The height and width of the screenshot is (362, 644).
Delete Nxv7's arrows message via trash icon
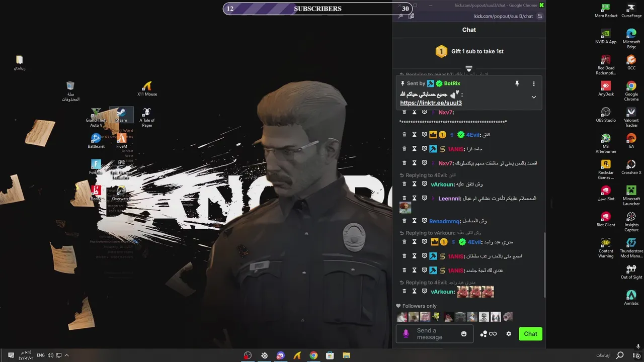click(404, 112)
